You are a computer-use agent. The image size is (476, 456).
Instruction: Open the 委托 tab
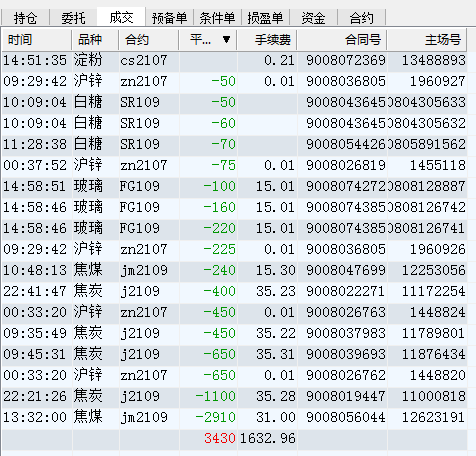point(73,18)
